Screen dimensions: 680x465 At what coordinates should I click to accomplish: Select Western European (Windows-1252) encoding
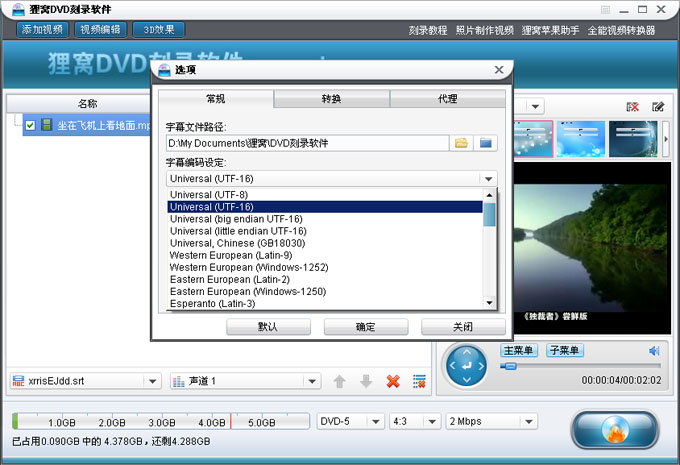point(325,268)
